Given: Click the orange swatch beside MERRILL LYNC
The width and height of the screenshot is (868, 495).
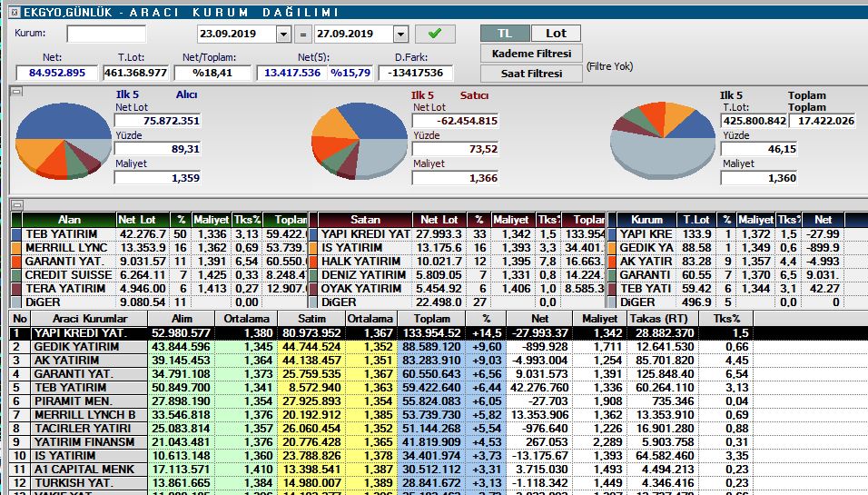Looking at the screenshot, I should (x=15, y=248).
